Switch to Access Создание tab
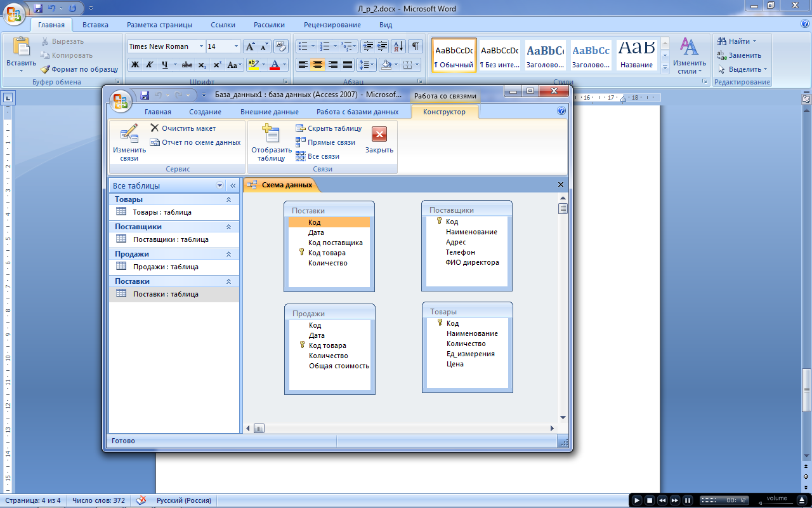 205,112
